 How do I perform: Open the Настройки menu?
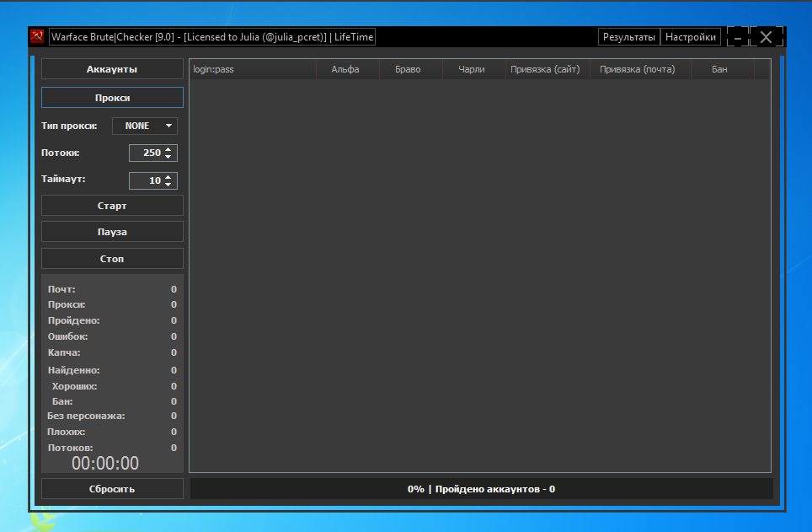(x=691, y=37)
